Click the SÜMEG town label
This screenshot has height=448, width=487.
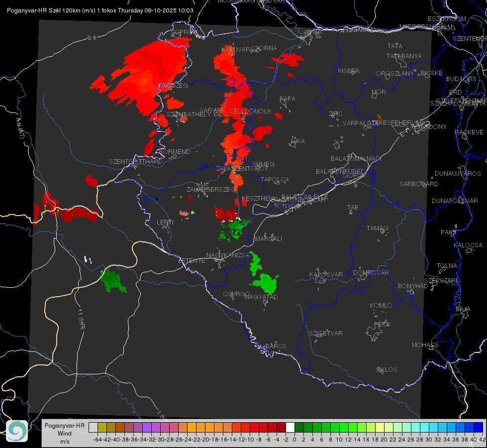tap(263, 164)
